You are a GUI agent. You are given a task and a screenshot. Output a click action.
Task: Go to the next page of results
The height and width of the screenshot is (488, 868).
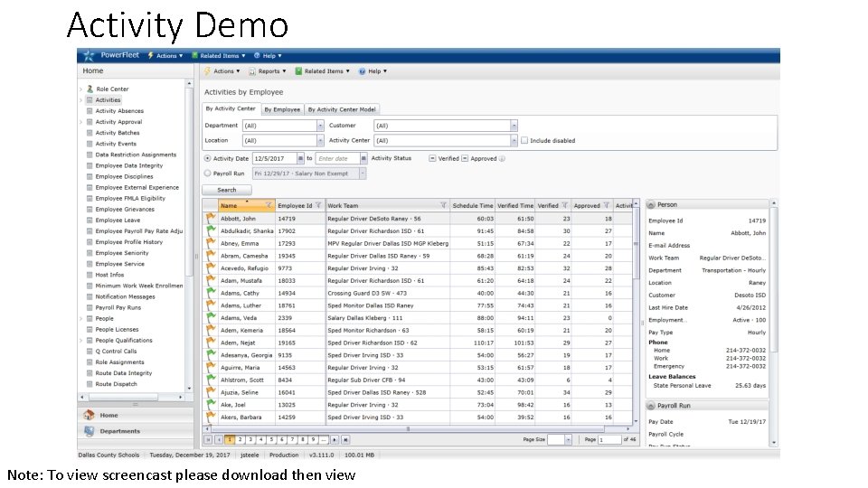(335, 440)
